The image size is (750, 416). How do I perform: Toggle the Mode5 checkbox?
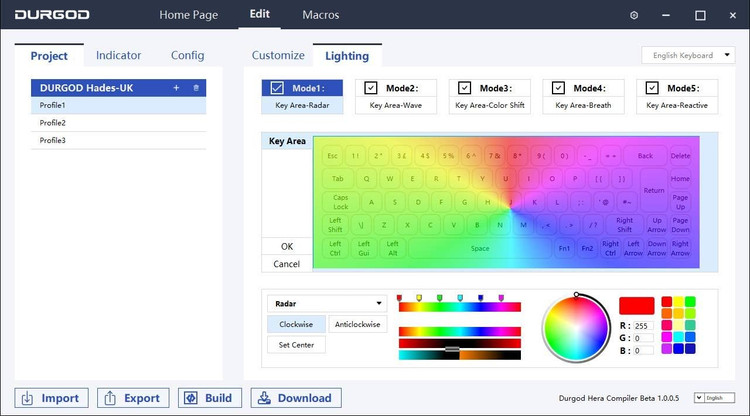[x=652, y=88]
